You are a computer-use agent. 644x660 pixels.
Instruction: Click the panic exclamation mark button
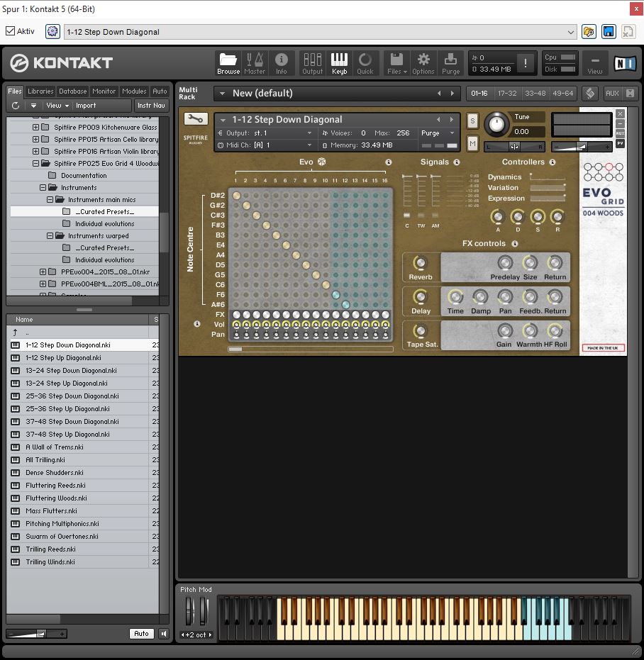coord(525,63)
